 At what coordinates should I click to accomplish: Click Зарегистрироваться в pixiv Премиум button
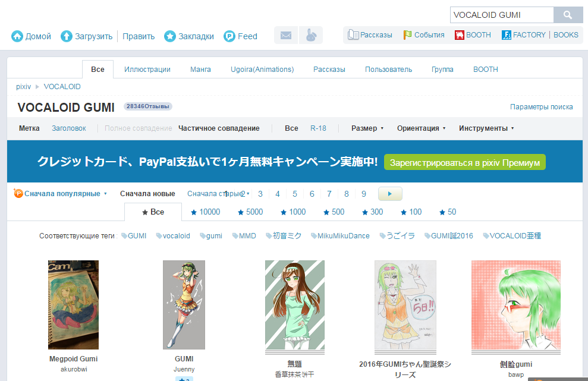pyautogui.click(x=464, y=162)
